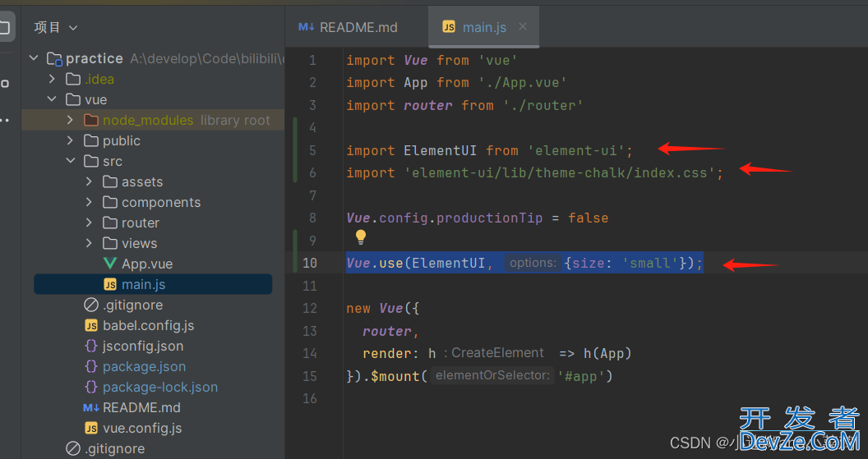Click the ignore icon of the bottom .gitignore
The width and height of the screenshot is (868, 459).
point(72,448)
